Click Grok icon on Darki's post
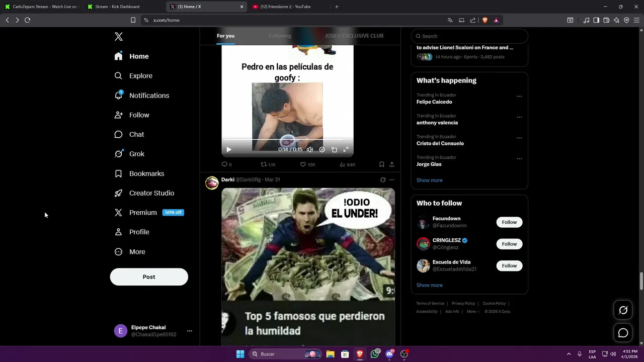 click(383, 179)
